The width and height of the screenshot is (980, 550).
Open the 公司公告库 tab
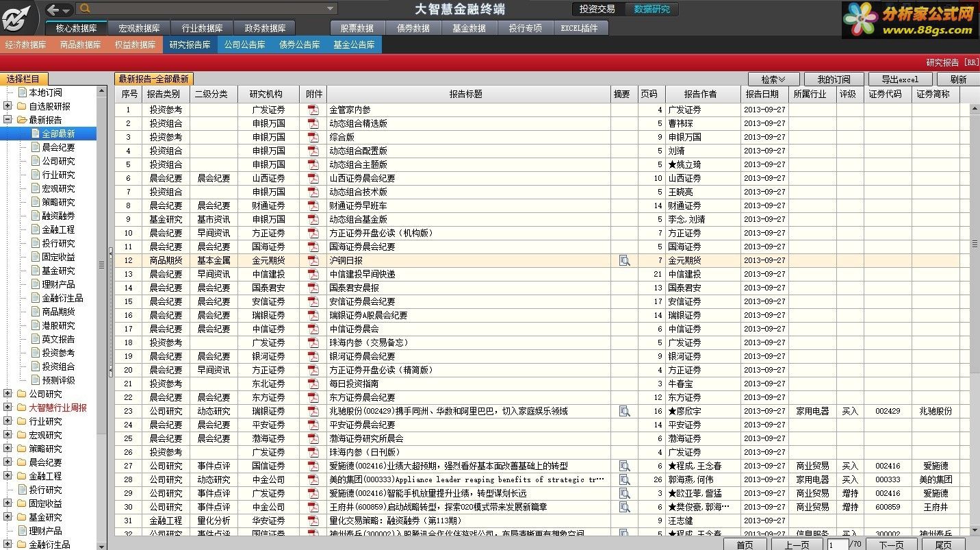tap(244, 45)
